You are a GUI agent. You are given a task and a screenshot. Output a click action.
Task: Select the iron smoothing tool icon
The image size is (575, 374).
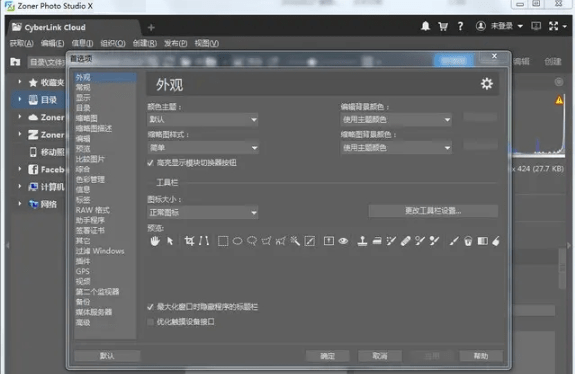click(x=377, y=241)
